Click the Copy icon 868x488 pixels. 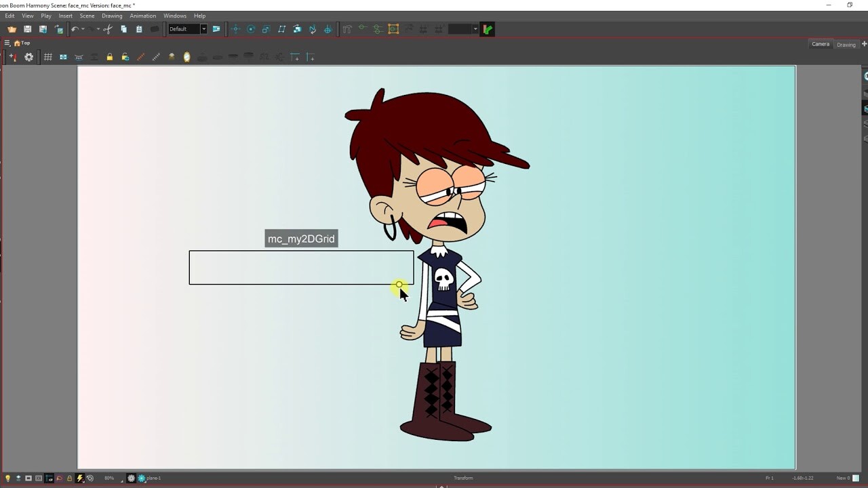coord(123,29)
